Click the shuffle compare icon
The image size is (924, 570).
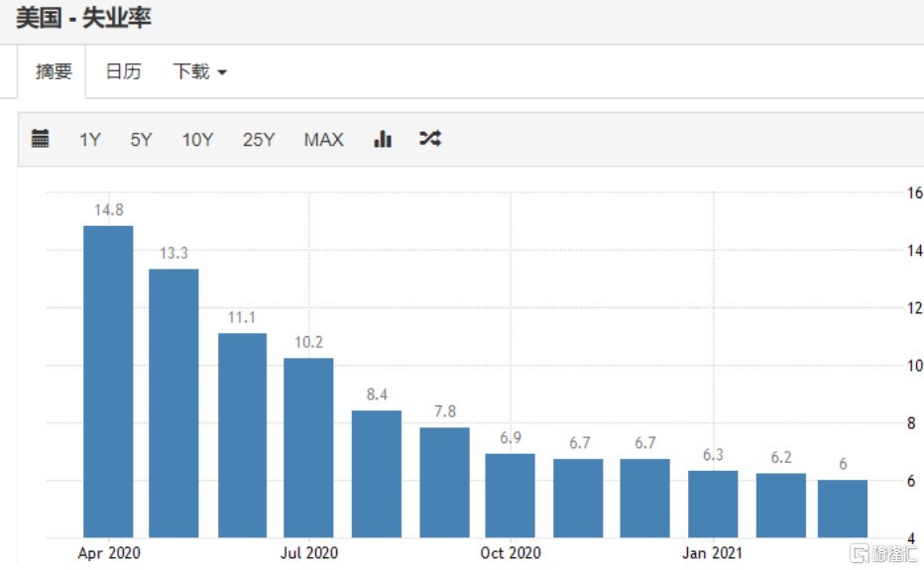(x=429, y=139)
